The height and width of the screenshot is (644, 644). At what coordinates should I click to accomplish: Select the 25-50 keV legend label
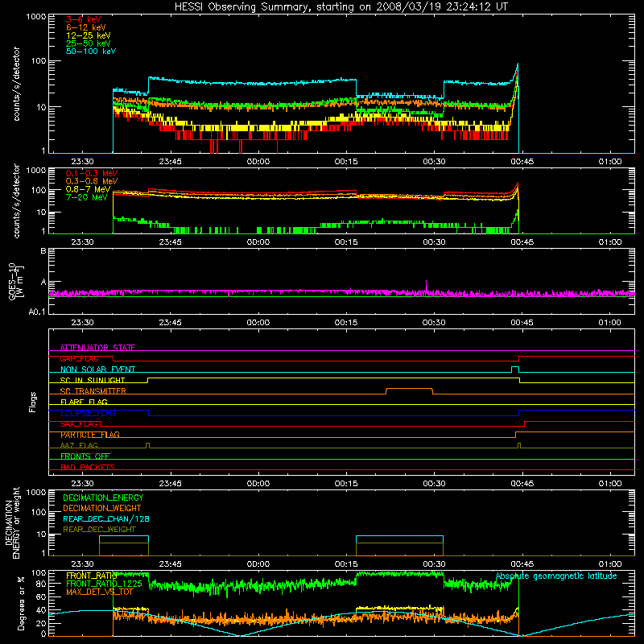(89, 43)
